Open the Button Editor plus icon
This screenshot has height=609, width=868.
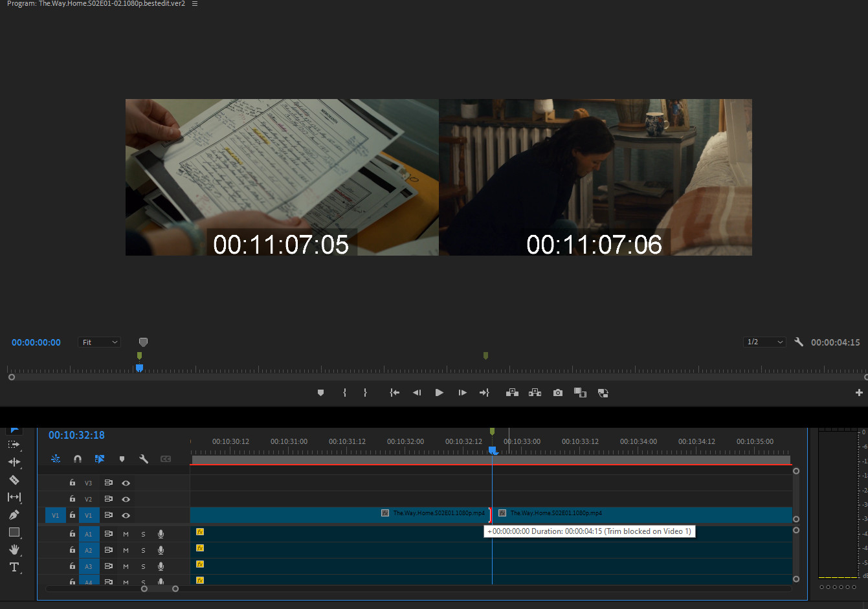[x=859, y=393]
